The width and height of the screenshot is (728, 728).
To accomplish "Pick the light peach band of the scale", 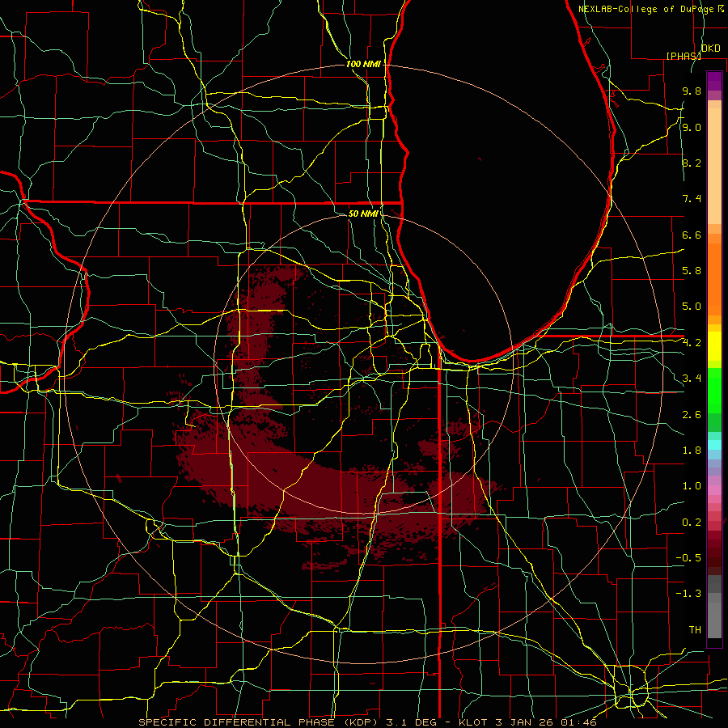I will click(714, 166).
